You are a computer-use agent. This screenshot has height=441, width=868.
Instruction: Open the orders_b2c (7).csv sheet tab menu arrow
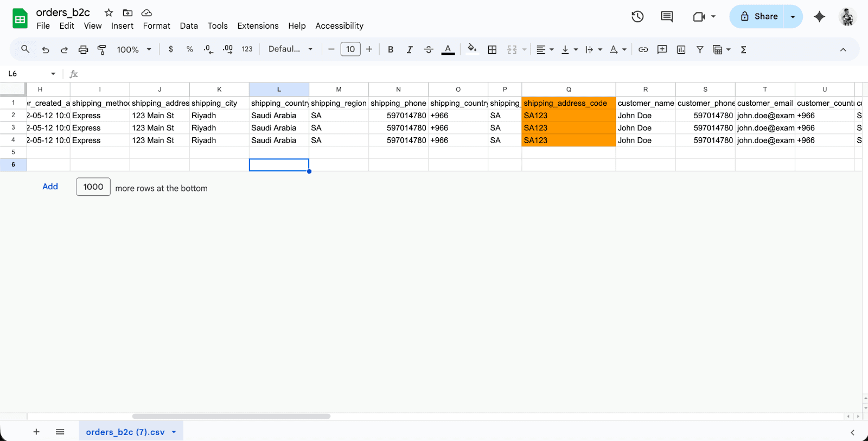point(174,432)
